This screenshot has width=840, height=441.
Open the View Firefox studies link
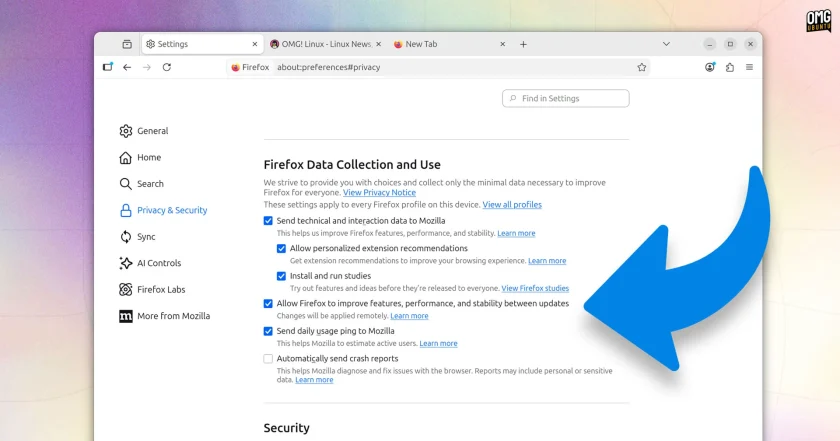[535, 288]
